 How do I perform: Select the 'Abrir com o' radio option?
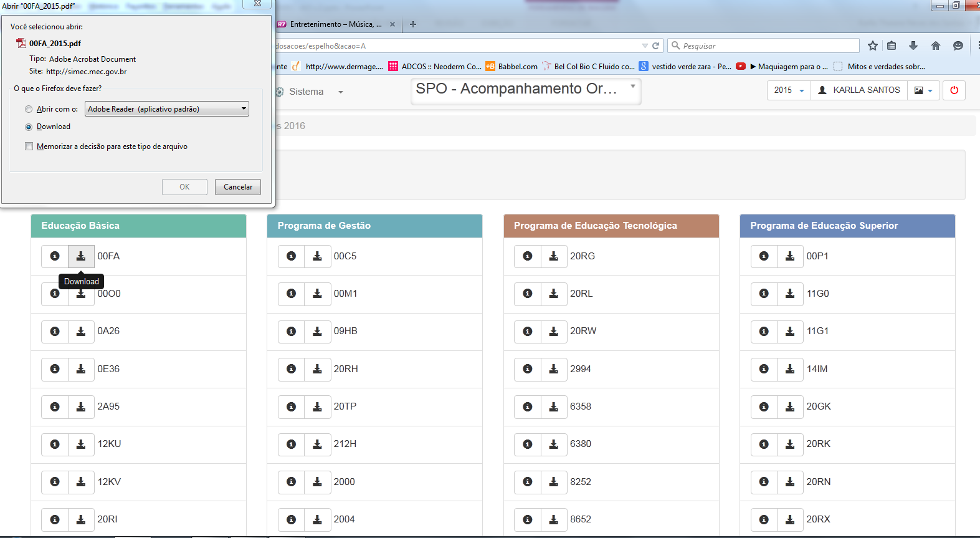(29, 109)
